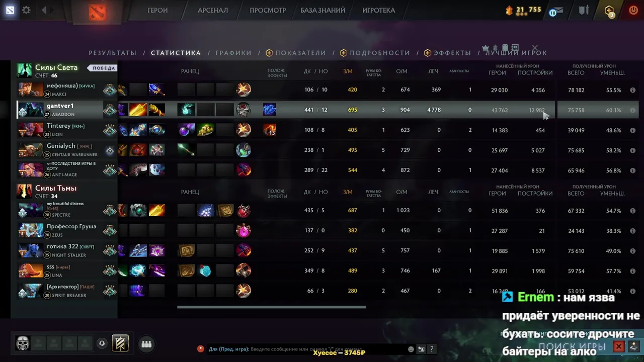Open the skull icon at bottom left

23,344
